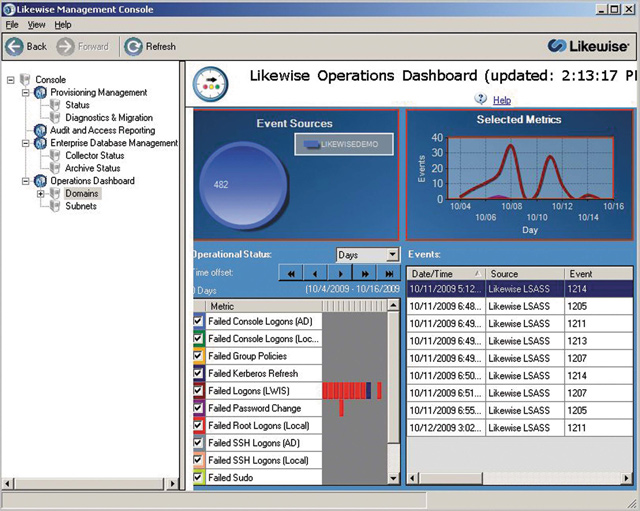Toggle Failed Group Policies checkbox
The height and width of the screenshot is (511, 640).
pos(198,356)
